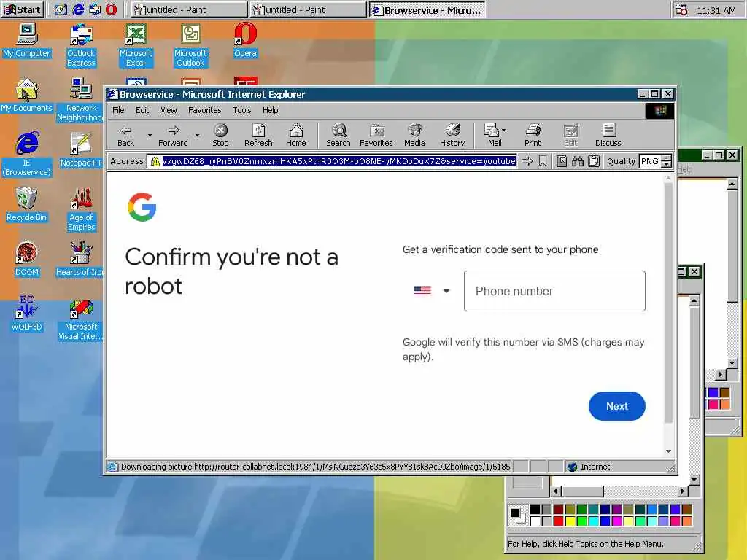Viewport: 747px width, 560px height.
Task: Click the security warning icon in address bar
Action: point(155,161)
